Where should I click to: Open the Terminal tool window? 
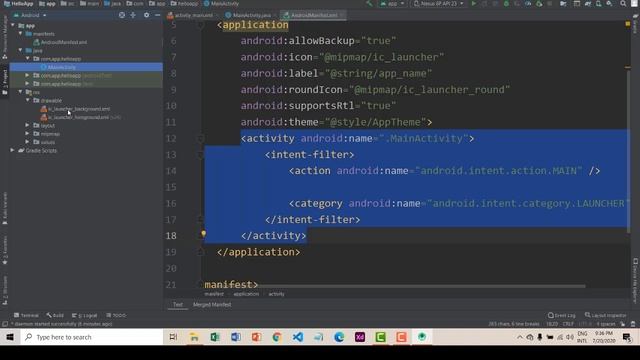[27, 315]
